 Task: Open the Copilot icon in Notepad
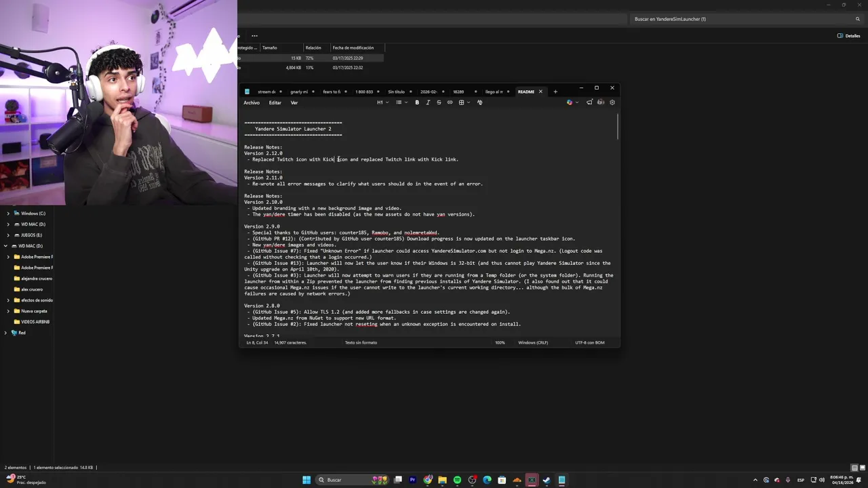click(x=570, y=102)
